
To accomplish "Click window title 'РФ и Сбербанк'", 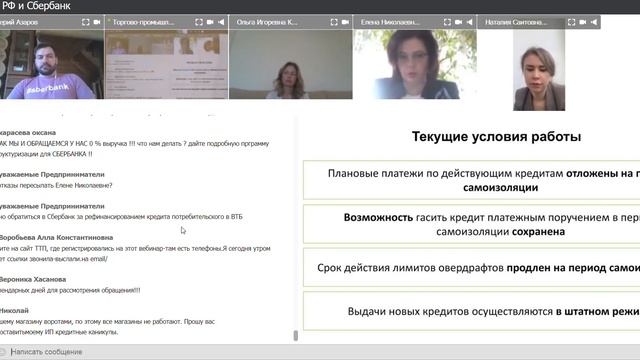I will [x=36, y=6].
